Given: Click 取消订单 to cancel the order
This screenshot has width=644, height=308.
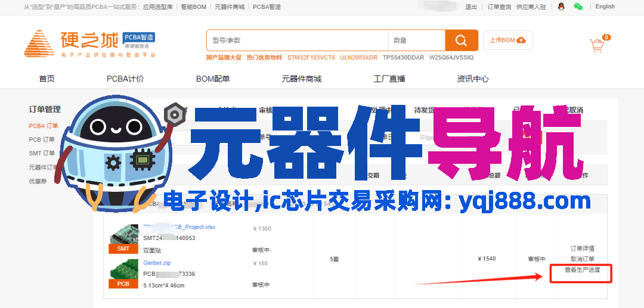Looking at the screenshot, I should pos(583,259).
